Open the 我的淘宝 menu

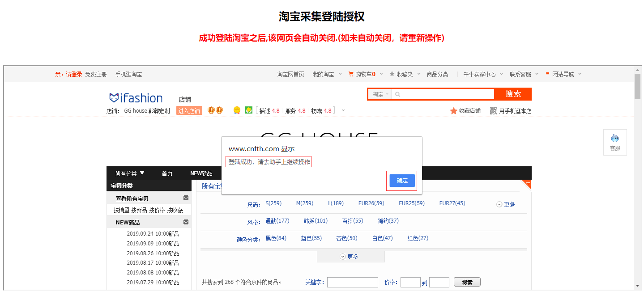(x=323, y=74)
